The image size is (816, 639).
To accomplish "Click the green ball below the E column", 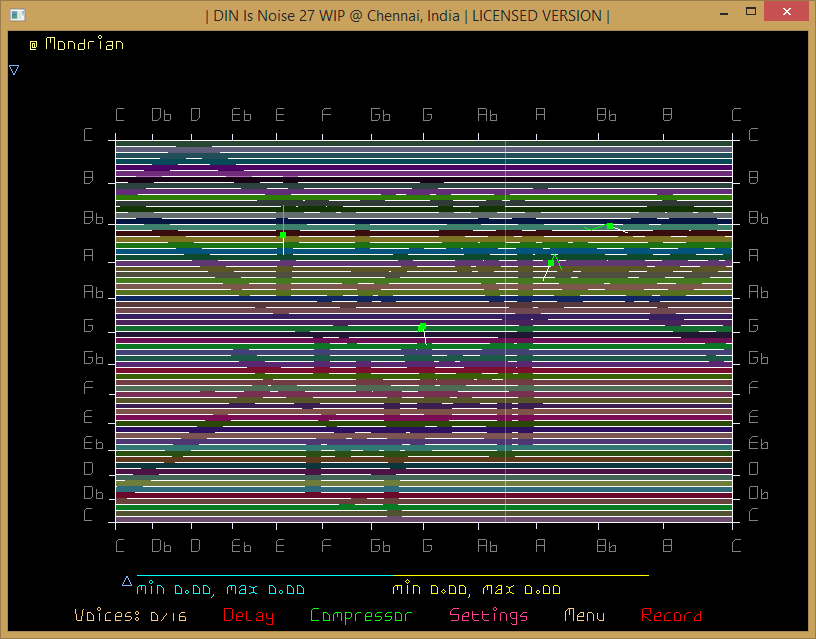I will (283, 235).
